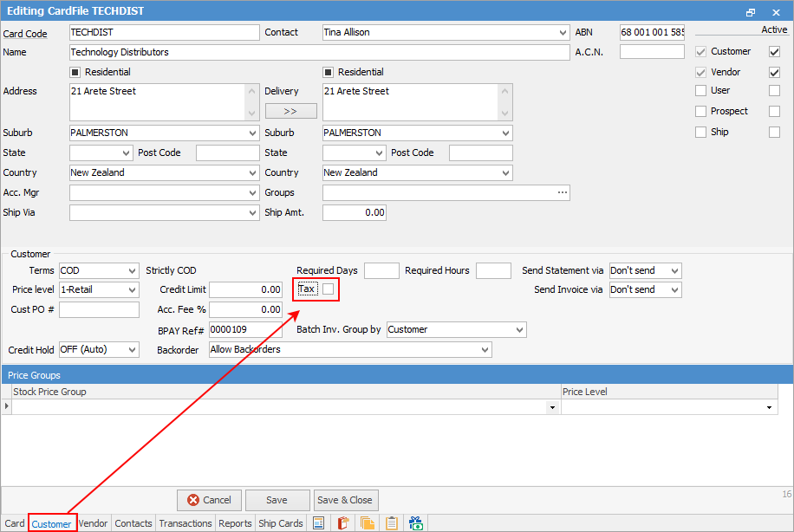Click the orange stacked documents icon
This screenshot has height=532, width=794.
click(x=368, y=523)
